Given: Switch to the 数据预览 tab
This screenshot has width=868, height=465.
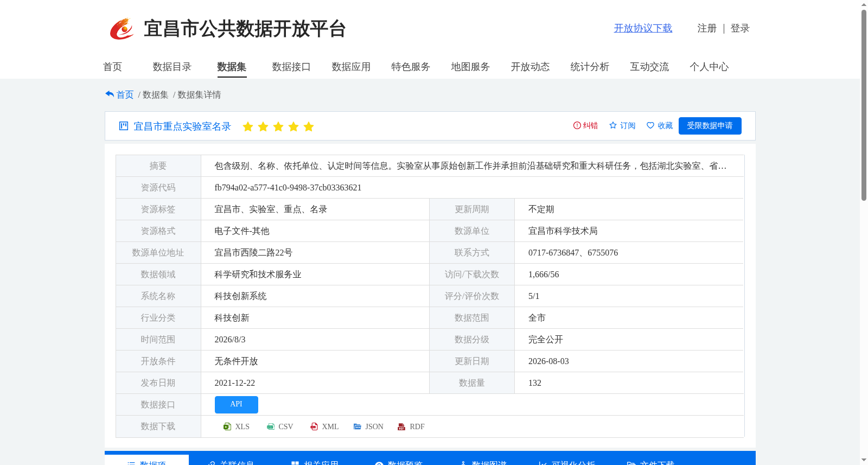Looking at the screenshot, I should [399, 461].
